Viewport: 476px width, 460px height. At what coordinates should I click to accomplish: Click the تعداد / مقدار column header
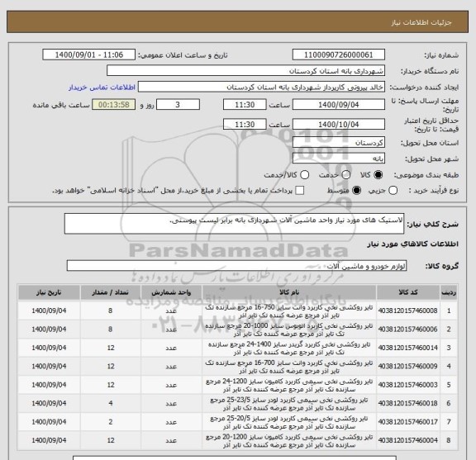point(111,292)
